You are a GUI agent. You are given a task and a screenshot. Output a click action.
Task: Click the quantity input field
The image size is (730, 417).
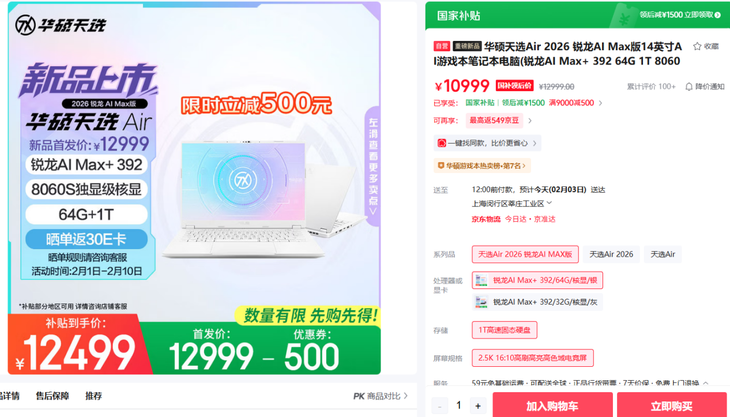click(x=459, y=406)
